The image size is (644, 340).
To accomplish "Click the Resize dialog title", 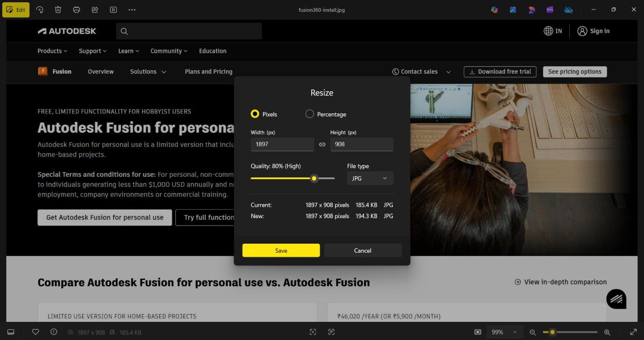I will point(322,93).
